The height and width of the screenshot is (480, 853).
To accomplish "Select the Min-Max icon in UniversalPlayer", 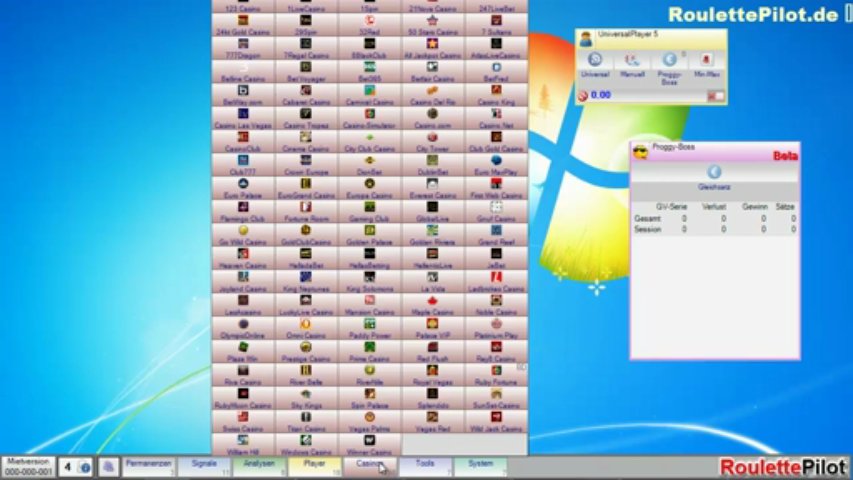I will (706, 65).
